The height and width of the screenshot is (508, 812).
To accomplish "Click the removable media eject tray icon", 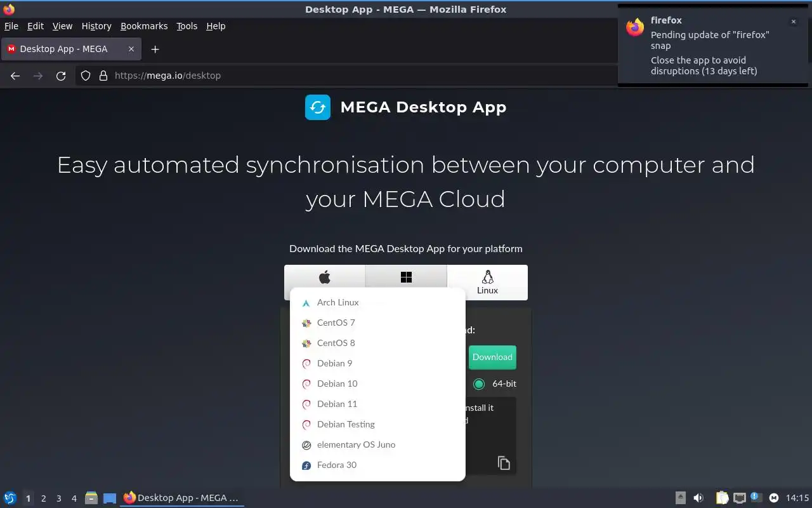I will pos(680,498).
